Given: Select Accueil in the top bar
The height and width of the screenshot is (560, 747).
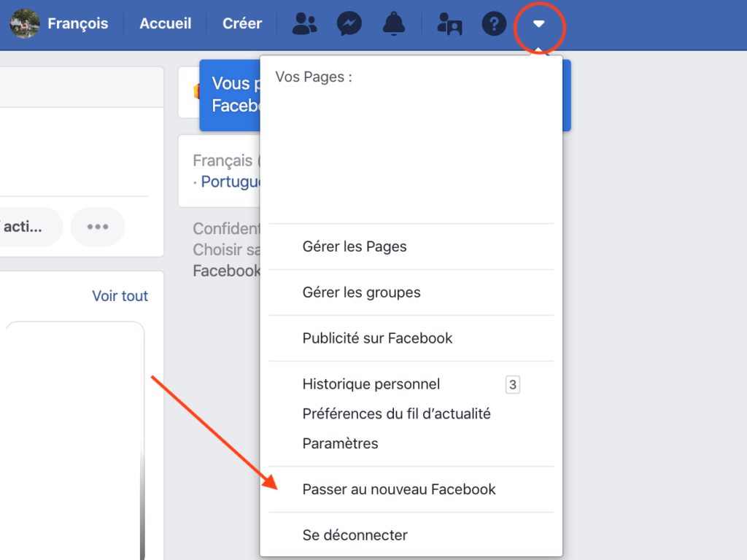Looking at the screenshot, I should pos(165,23).
